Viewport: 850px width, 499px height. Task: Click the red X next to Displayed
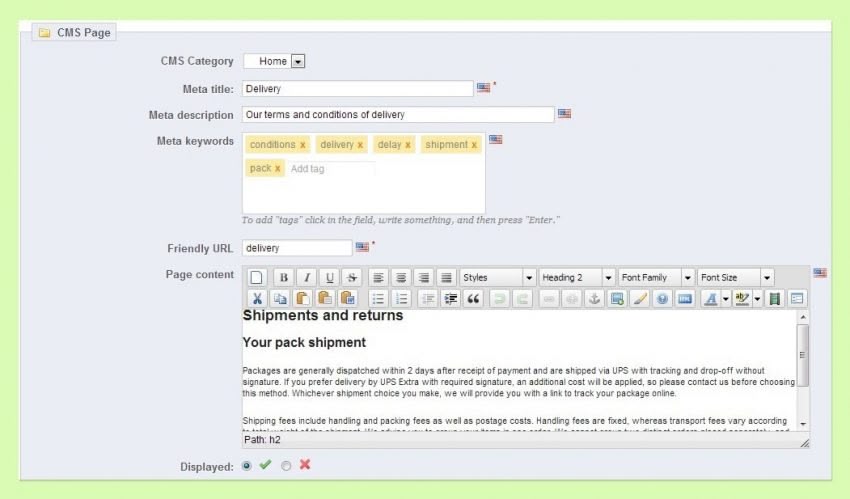(305, 464)
